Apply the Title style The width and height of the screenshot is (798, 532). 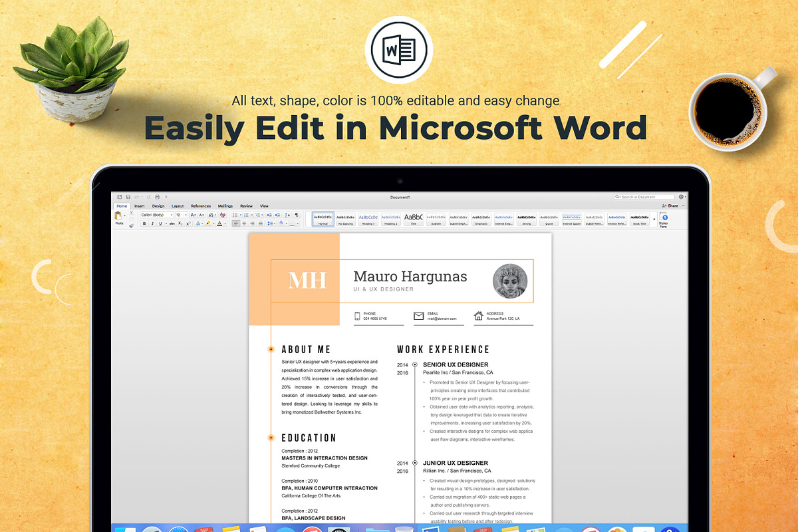click(x=414, y=219)
